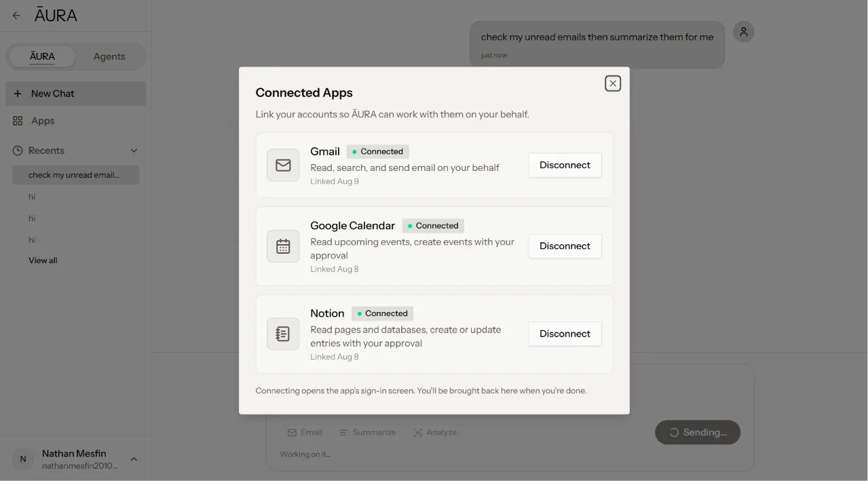Click the Apps grid icon in the sidebar
This screenshot has width=868, height=481.
pyautogui.click(x=18, y=121)
